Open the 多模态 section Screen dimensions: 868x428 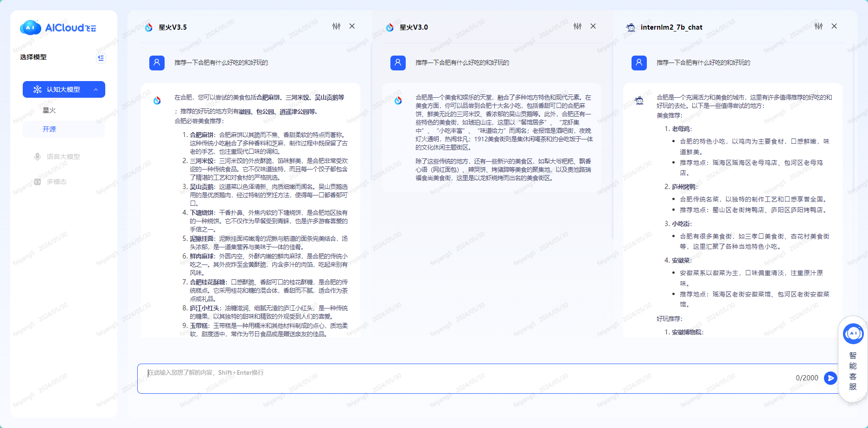[x=57, y=182]
